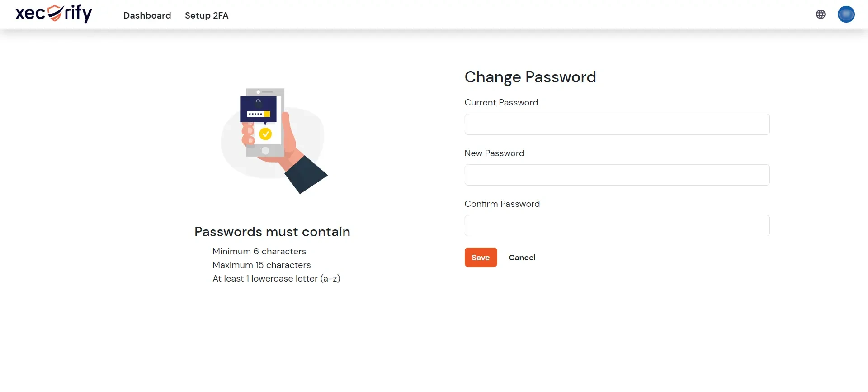This screenshot has height=392, width=868.
Task: Click the Minimum 6 characters requirement text
Action: click(x=259, y=251)
